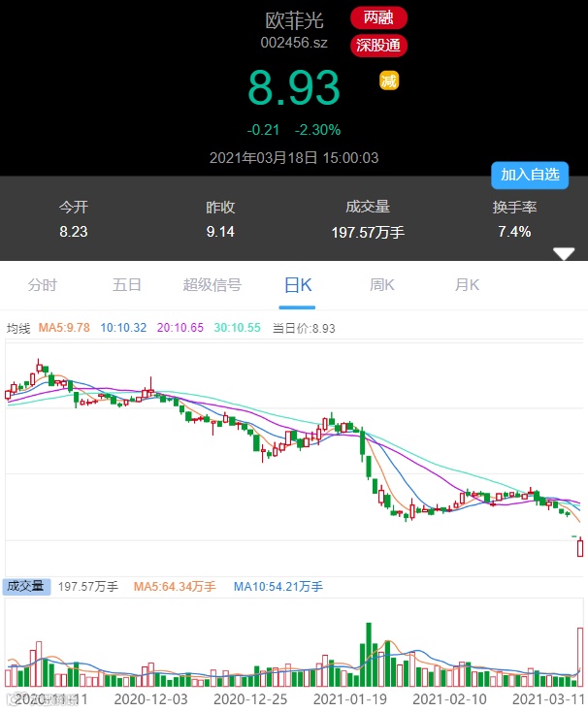This screenshot has width=588, height=712.
Task: Click the 2021-03-11 date axis label
Action: tap(548, 699)
